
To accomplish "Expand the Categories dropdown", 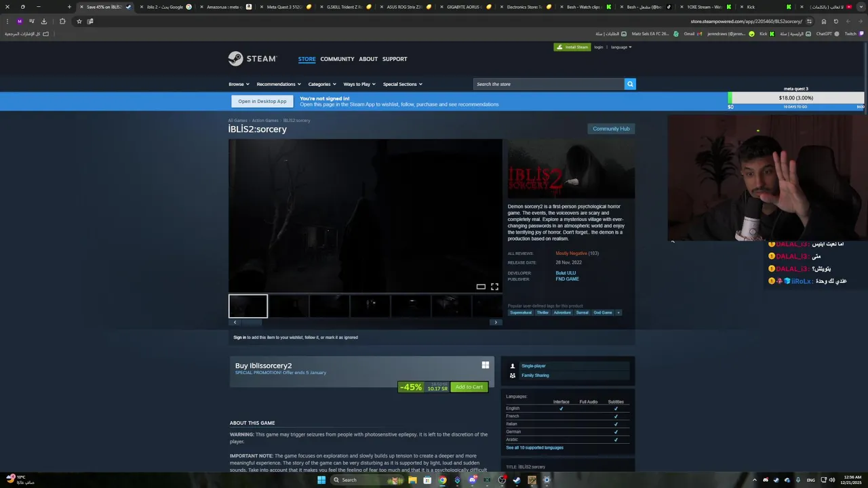I will pyautogui.click(x=322, y=84).
